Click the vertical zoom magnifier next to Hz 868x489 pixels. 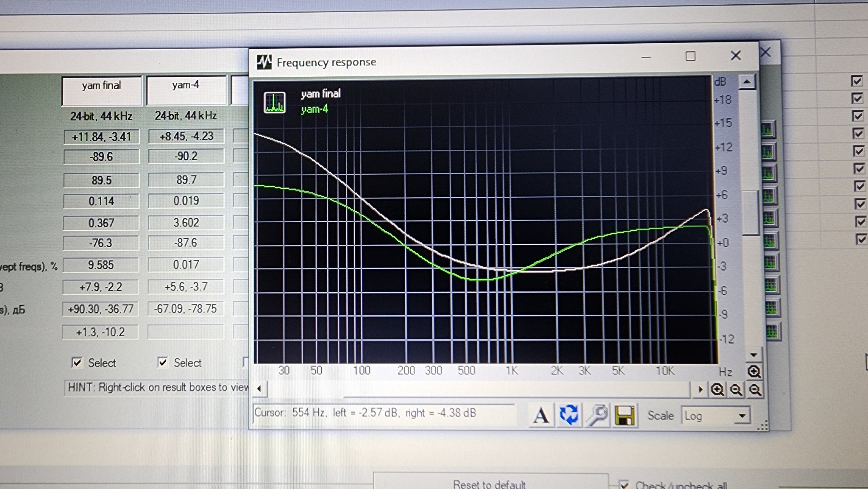754,372
